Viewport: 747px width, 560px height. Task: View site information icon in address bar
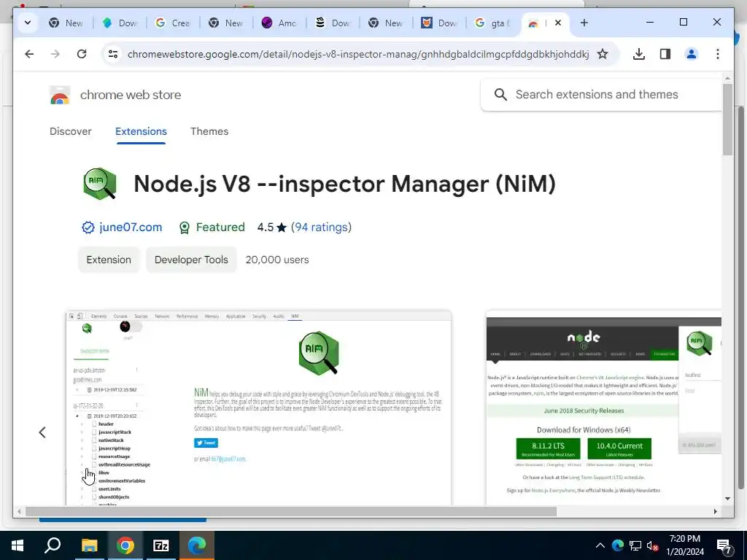click(x=113, y=54)
